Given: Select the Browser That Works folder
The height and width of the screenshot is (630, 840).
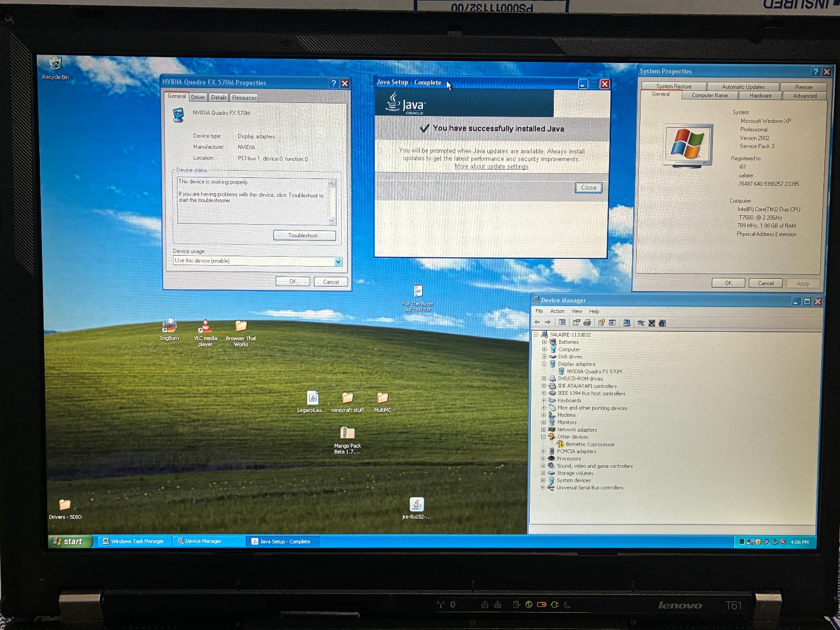Looking at the screenshot, I should point(241,333).
